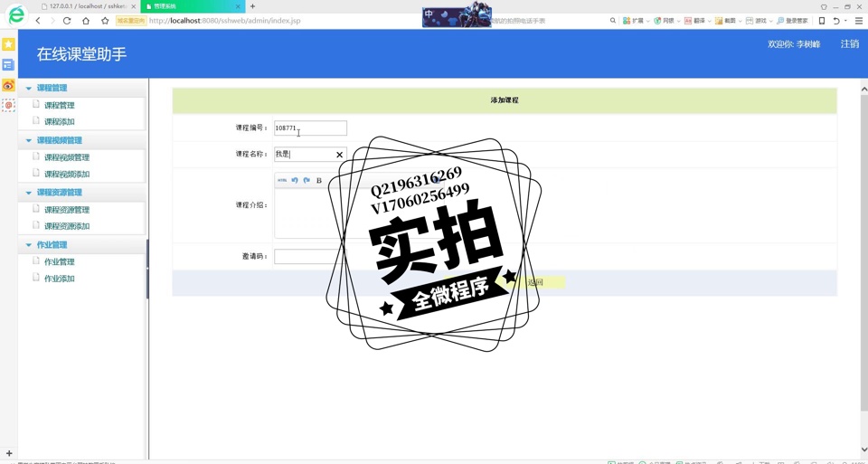The image size is (868, 464).
Task: Open the Weibo sidebar icon
Action: pyautogui.click(x=8, y=85)
